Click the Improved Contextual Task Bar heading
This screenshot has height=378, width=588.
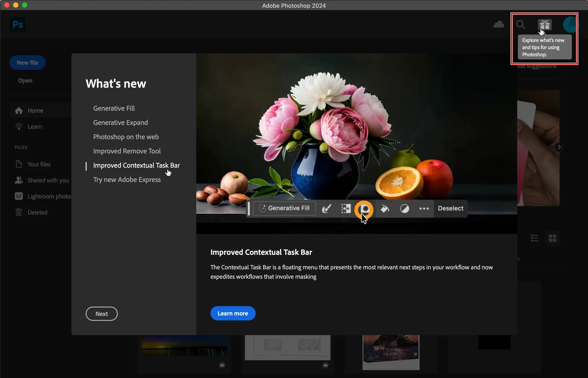(261, 252)
